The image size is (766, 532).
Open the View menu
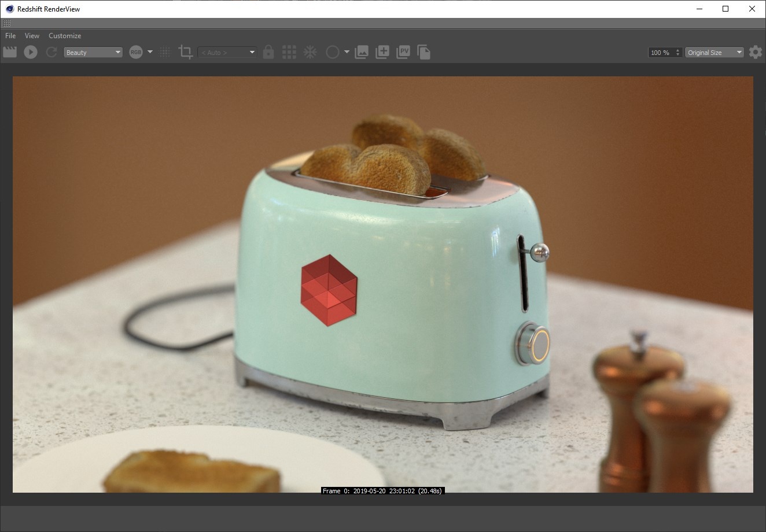point(32,36)
